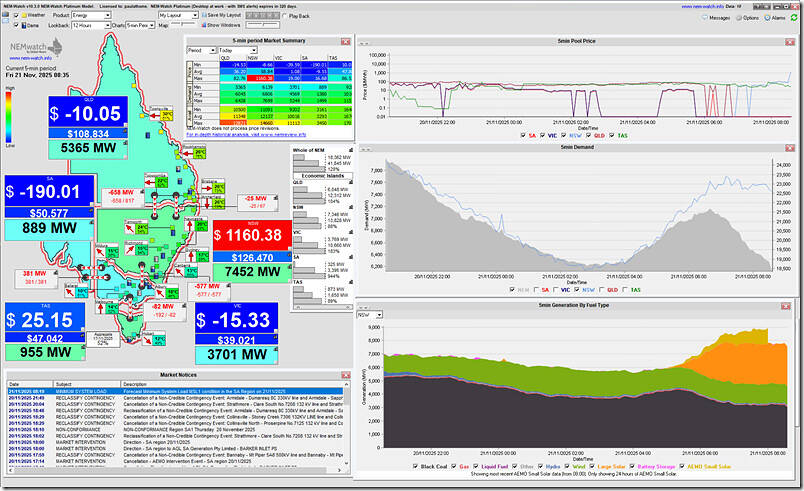Toggle NSW series in Demand chart

[577, 290]
